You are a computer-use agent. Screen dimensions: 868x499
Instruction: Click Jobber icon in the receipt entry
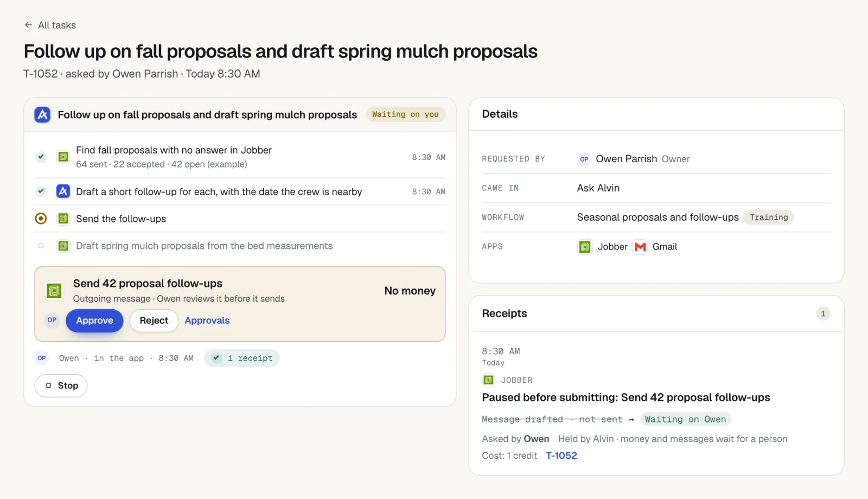pyautogui.click(x=489, y=380)
